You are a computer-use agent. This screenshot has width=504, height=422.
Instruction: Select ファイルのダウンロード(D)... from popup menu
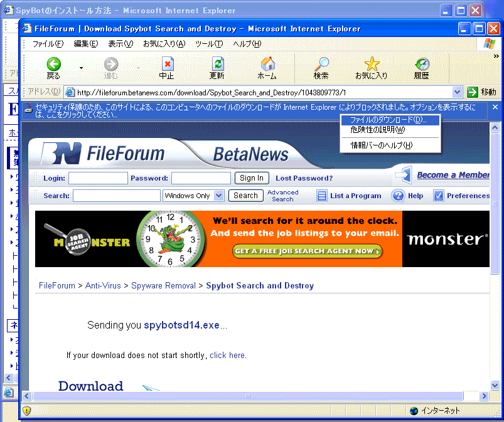pos(390,120)
